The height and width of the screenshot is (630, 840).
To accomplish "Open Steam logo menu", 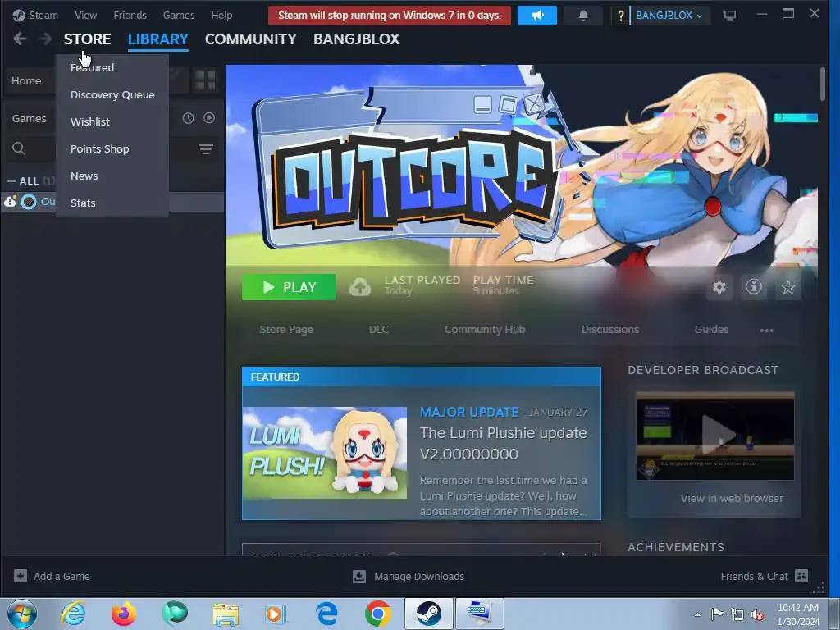I will 35,15.
